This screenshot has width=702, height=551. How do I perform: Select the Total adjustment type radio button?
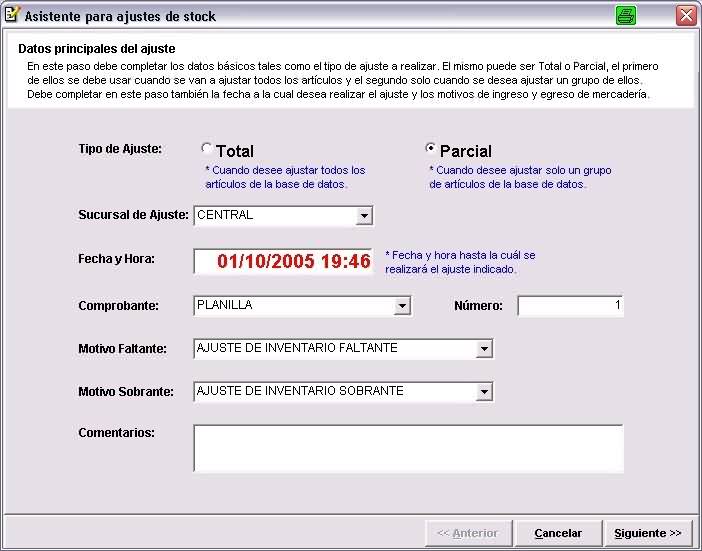pos(207,148)
